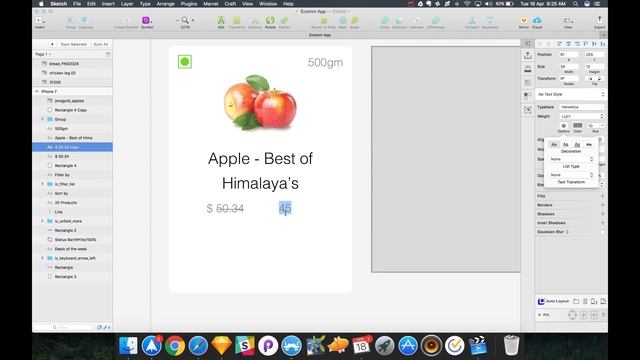This screenshot has width=640, height=360.
Task: Select the Edit tool in the toolbar
Action: point(221,20)
